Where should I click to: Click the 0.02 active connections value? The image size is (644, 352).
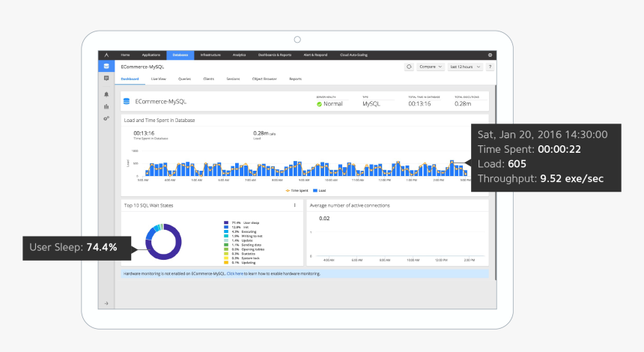pos(324,219)
